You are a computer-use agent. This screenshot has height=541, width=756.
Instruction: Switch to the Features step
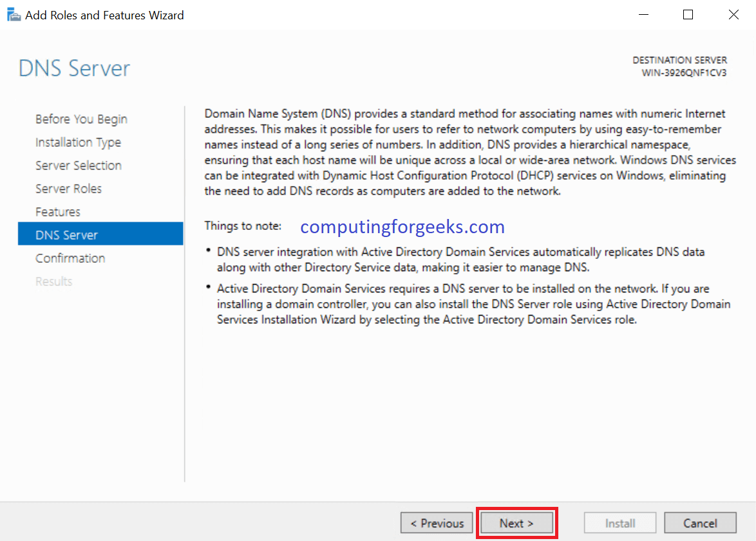[x=58, y=212]
